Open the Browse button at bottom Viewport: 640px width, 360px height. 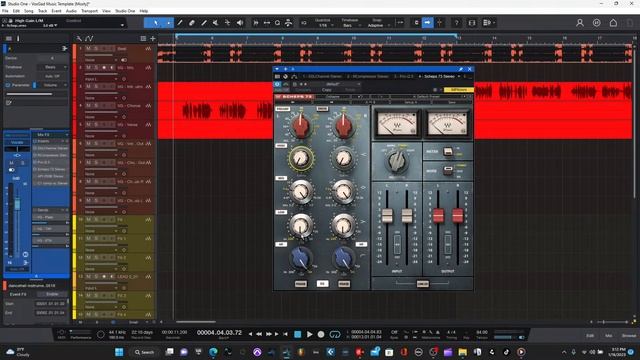point(629,336)
